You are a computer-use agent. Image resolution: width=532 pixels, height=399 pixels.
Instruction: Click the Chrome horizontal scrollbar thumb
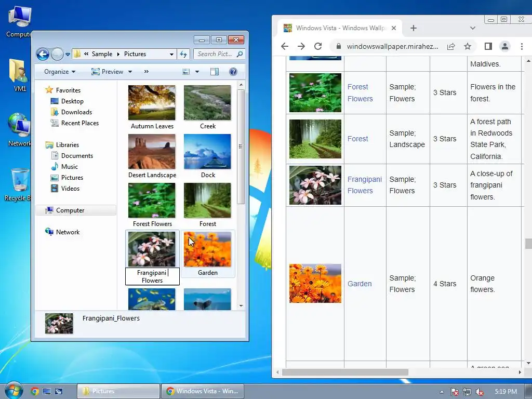coord(345,372)
